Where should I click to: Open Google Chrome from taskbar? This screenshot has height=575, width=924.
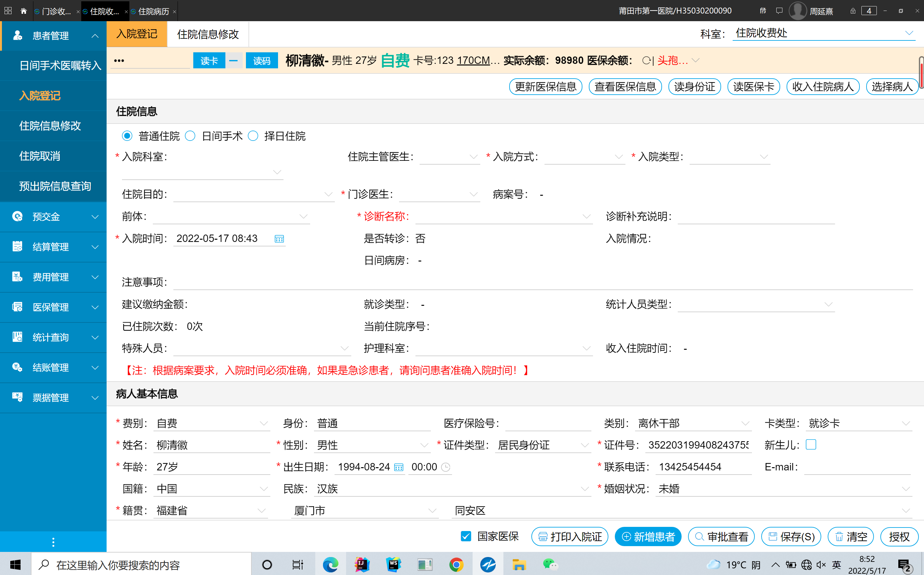(456, 565)
